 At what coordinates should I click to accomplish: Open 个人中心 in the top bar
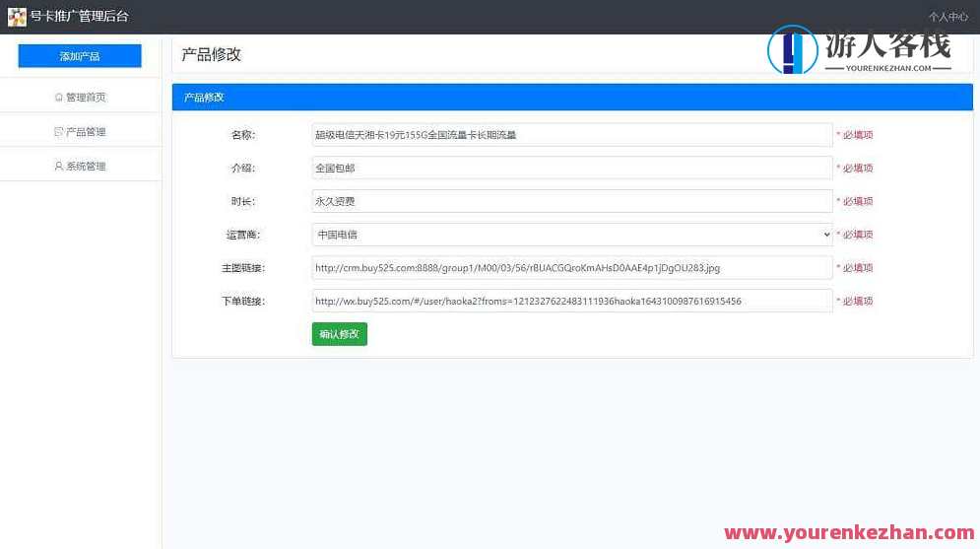[947, 17]
